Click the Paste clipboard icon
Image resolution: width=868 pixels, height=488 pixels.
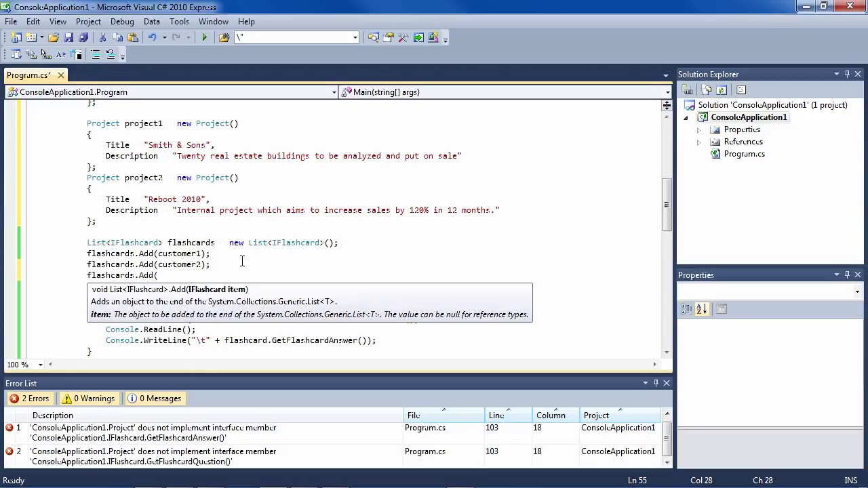133,38
